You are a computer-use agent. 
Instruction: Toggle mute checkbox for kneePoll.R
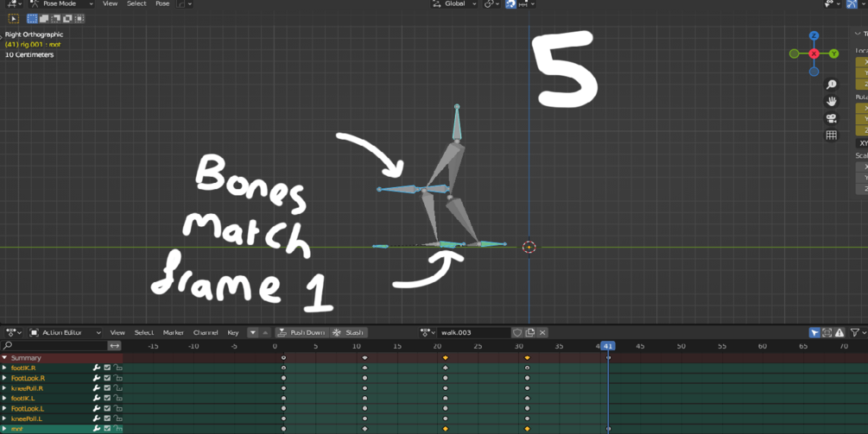click(107, 388)
